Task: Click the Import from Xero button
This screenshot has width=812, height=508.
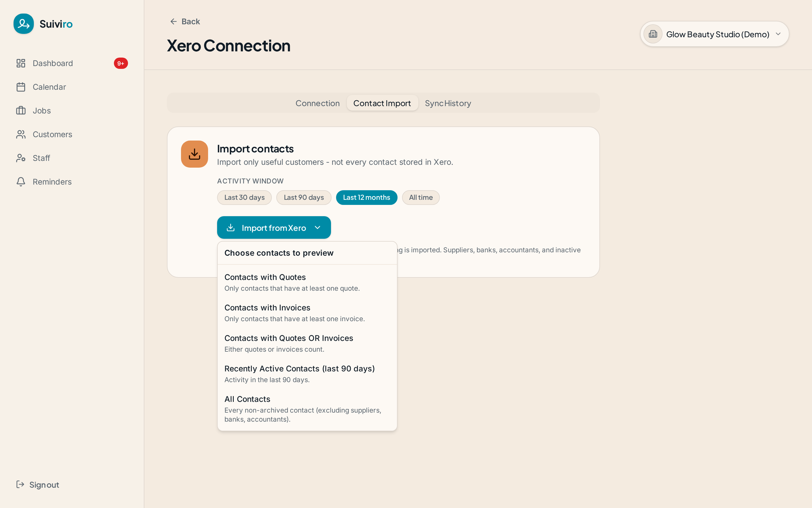Action: coord(274,227)
